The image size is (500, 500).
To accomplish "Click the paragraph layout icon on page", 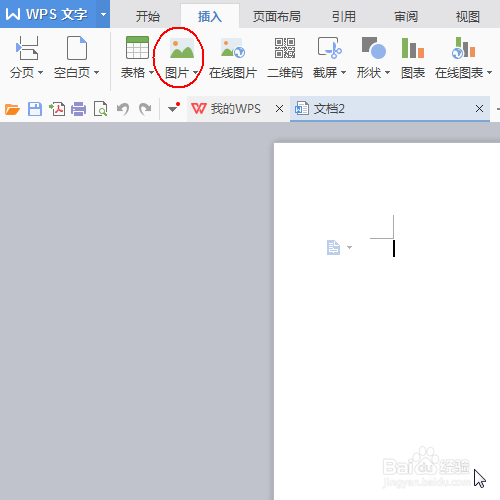I will [x=333, y=247].
